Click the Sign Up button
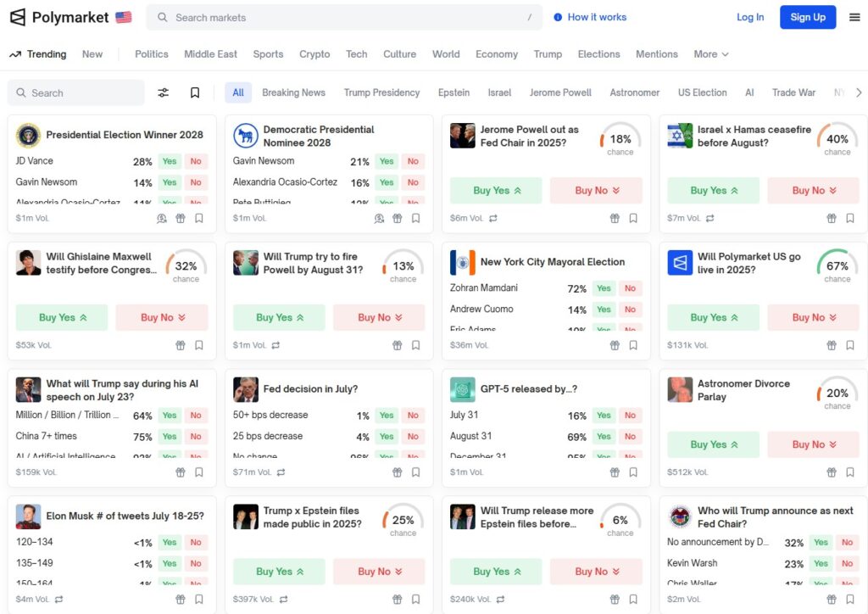 pyautogui.click(x=808, y=17)
